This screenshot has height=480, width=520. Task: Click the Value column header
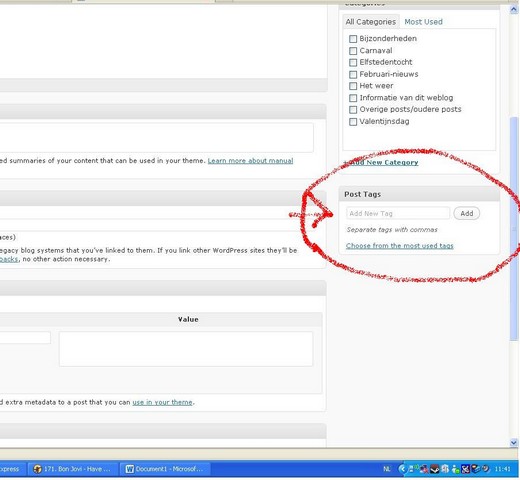(x=188, y=319)
